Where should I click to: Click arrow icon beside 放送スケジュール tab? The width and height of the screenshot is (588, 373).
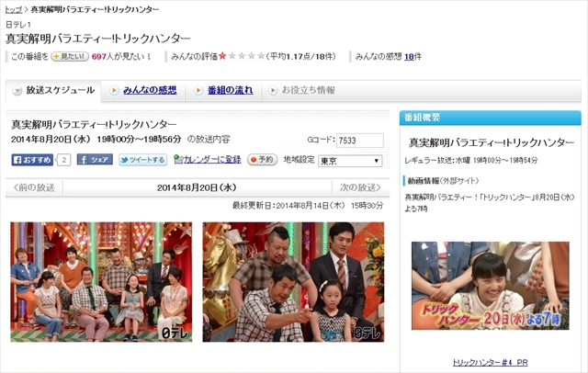pyautogui.click(x=17, y=91)
